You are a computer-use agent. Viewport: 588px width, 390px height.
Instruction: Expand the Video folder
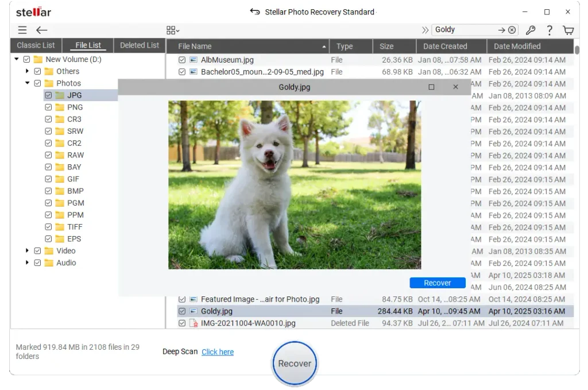click(27, 250)
